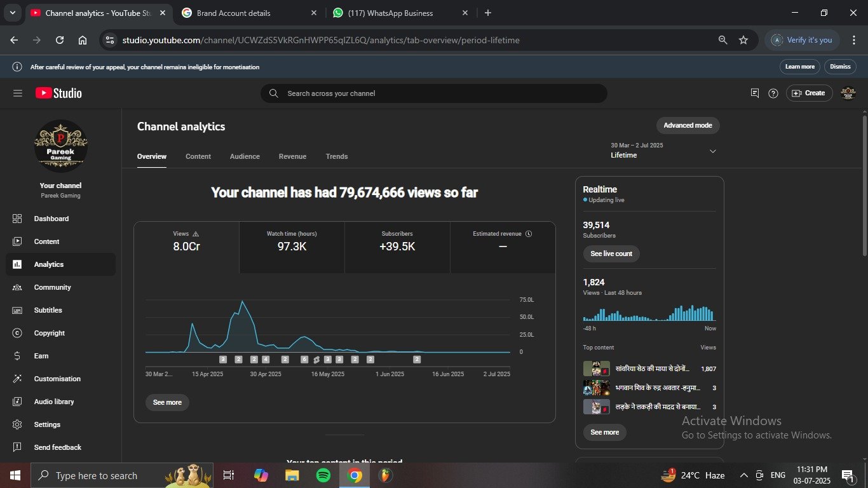The height and width of the screenshot is (488, 868).
Task: Open Task View on the taskbar
Action: [x=229, y=475]
